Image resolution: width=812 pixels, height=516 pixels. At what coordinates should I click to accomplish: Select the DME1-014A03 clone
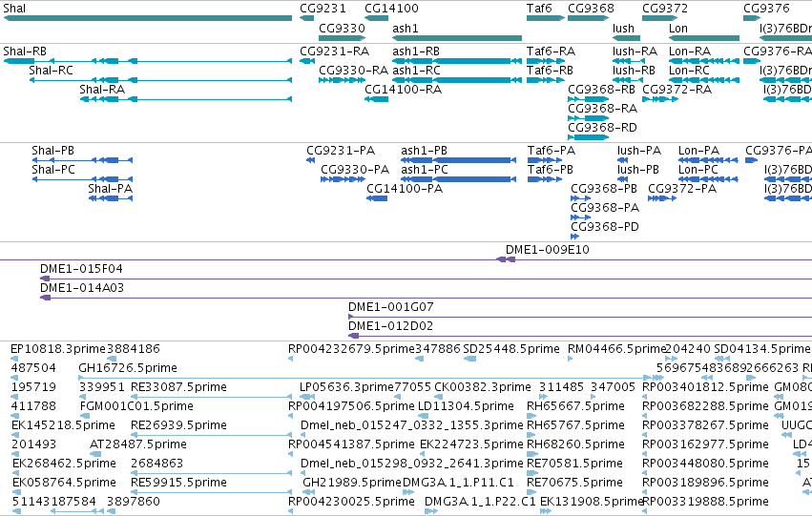point(426,298)
